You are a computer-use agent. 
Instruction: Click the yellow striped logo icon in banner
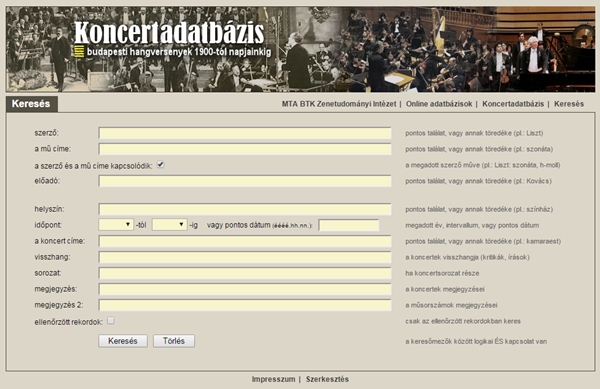[x=79, y=51]
